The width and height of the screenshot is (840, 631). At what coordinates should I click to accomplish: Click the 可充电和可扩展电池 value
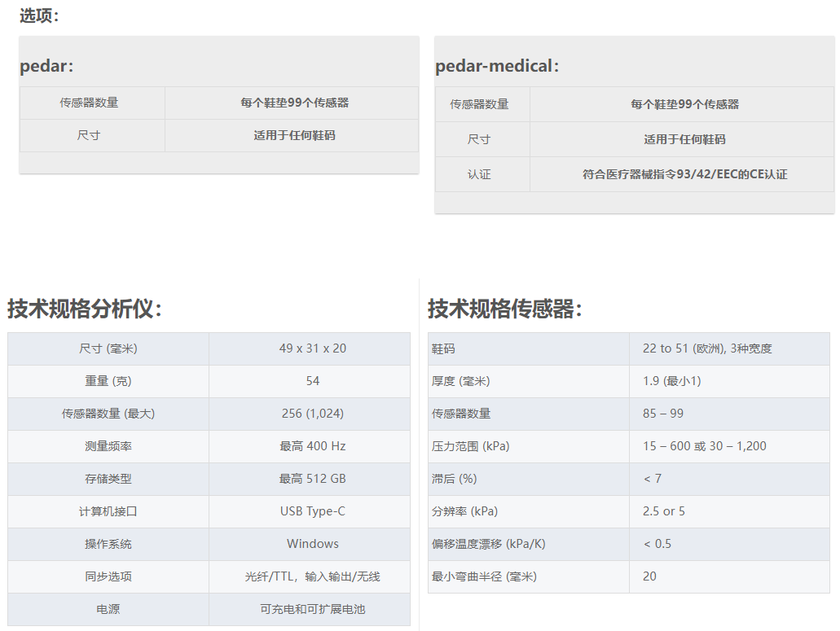click(x=313, y=609)
